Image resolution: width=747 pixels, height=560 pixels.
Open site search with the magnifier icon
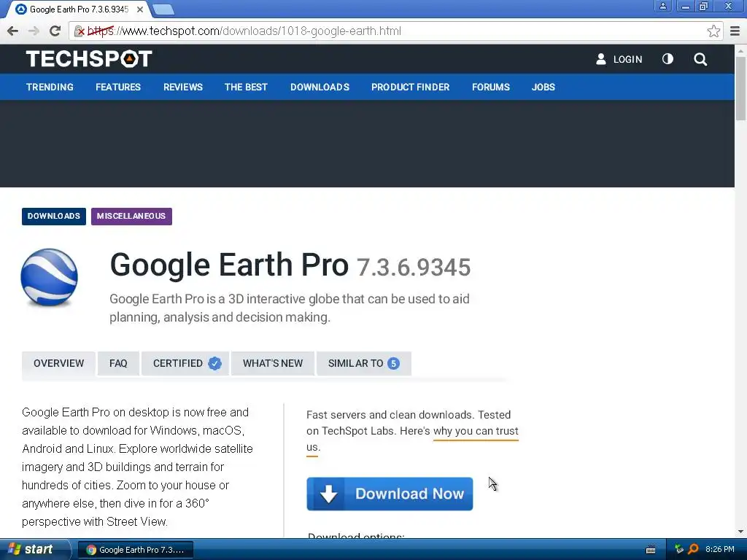[700, 59]
